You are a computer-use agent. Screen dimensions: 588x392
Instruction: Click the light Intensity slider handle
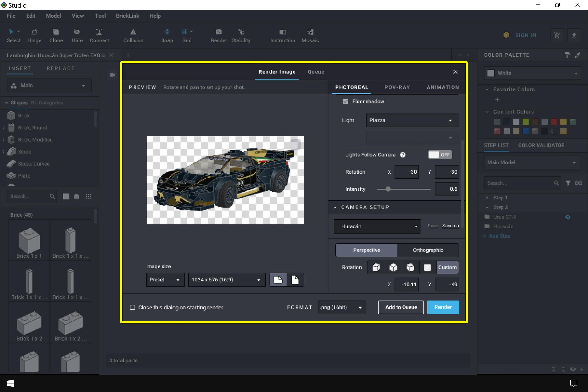(388, 189)
